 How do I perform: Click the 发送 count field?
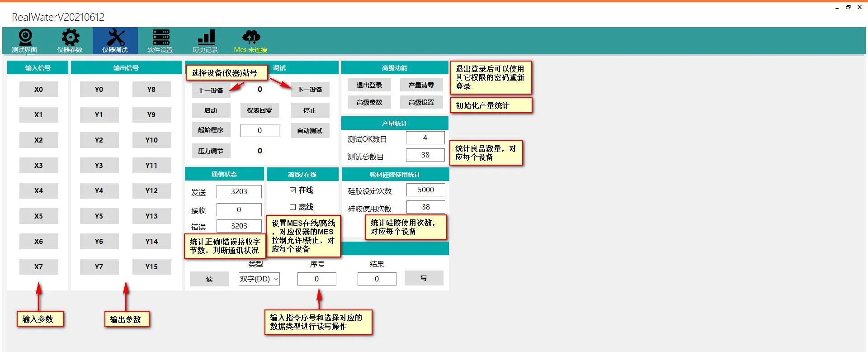(239, 191)
